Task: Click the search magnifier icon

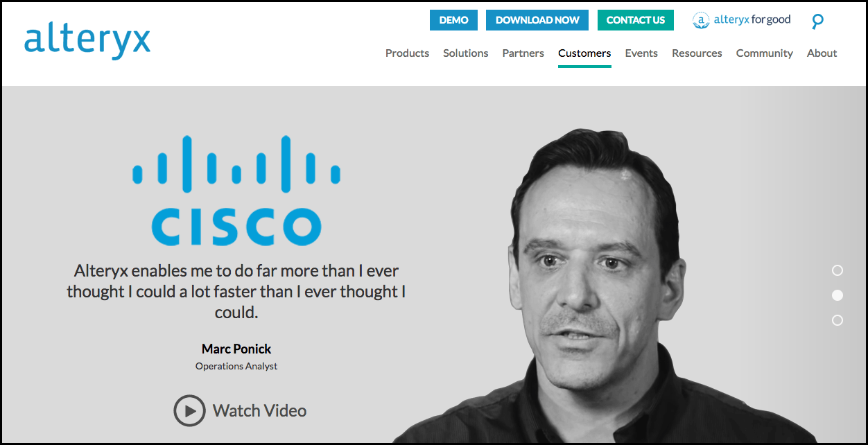Action: coord(817,21)
